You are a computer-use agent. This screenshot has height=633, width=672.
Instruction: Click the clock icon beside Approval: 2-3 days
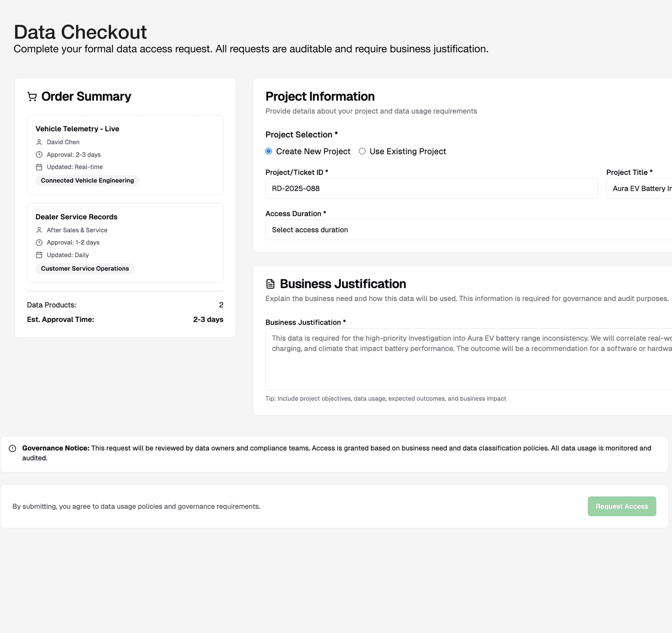click(39, 155)
